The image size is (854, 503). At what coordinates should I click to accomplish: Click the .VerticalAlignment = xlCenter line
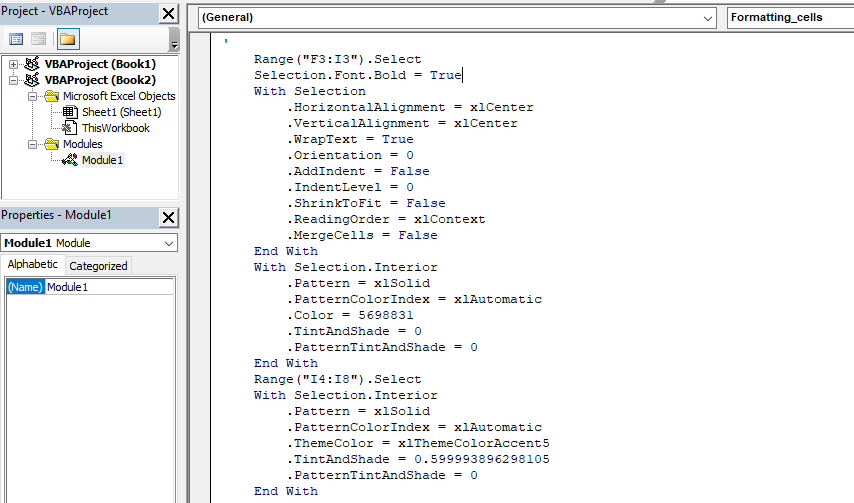402,124
